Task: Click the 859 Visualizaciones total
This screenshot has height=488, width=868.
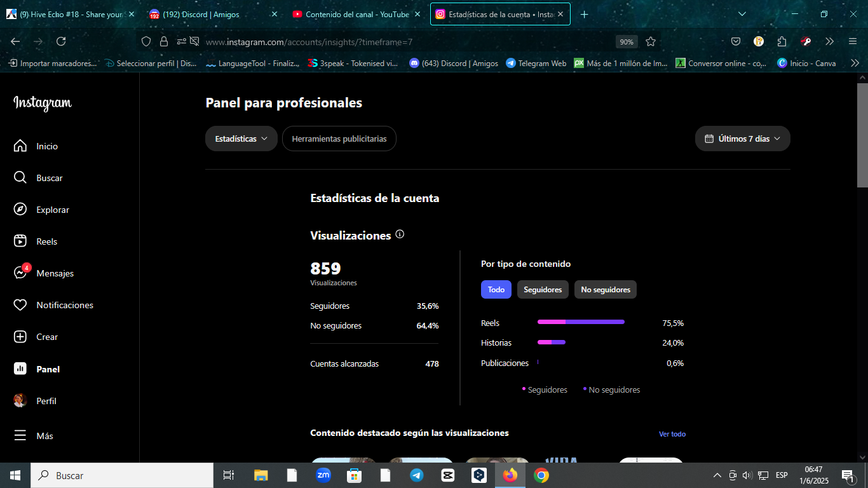Action: (x=325, y=268)
